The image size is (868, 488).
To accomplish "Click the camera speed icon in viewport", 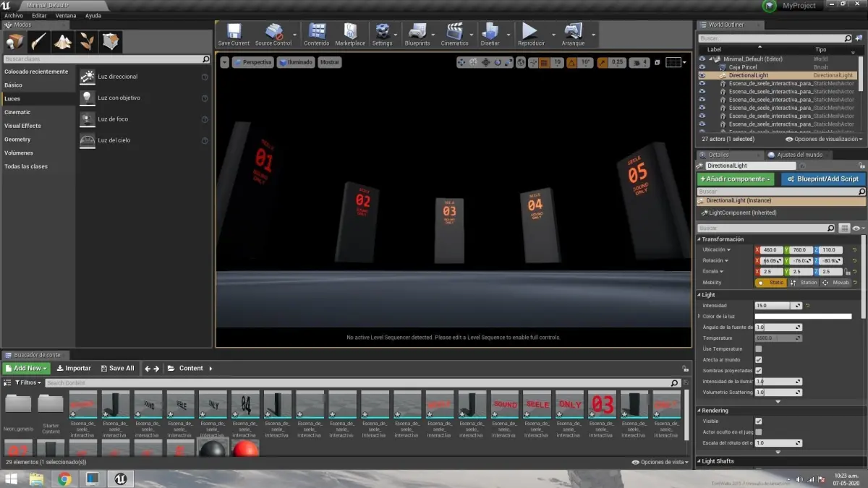I will click(639, 63).
